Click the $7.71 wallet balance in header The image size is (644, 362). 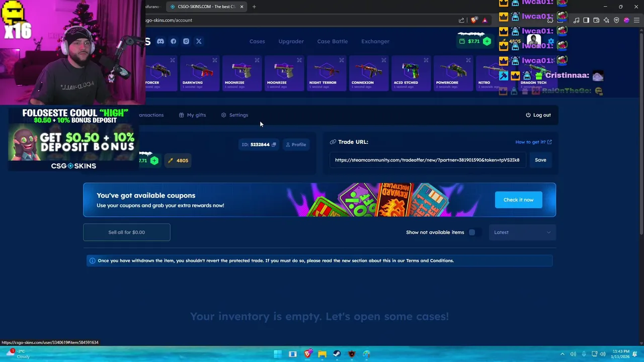pyautogui.click(x=474, y=41)
